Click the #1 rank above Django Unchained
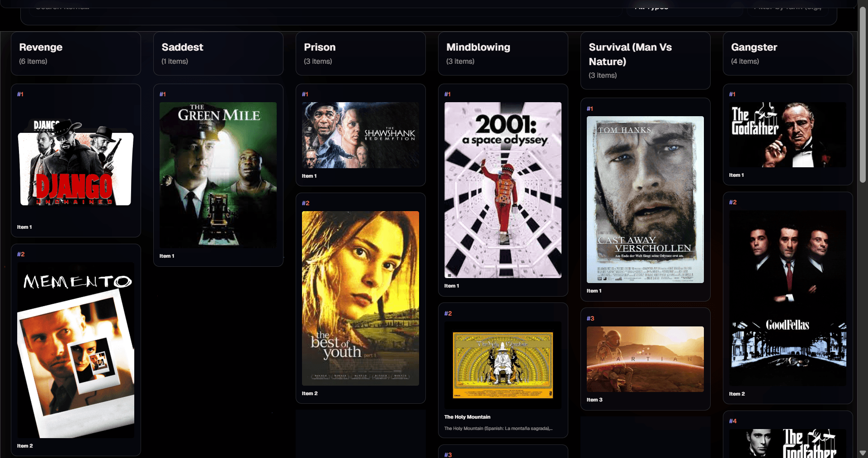868x458 pixels. tap(20, 94)
